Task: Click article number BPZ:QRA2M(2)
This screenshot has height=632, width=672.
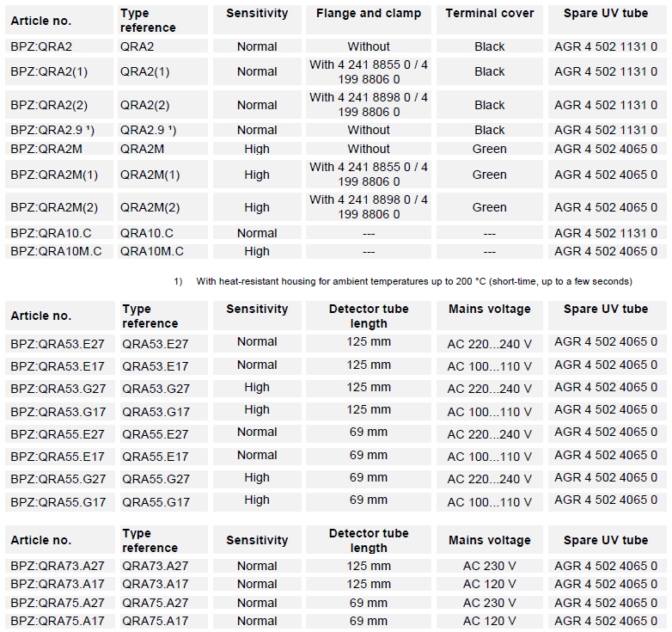Action: tap(54, 207)
